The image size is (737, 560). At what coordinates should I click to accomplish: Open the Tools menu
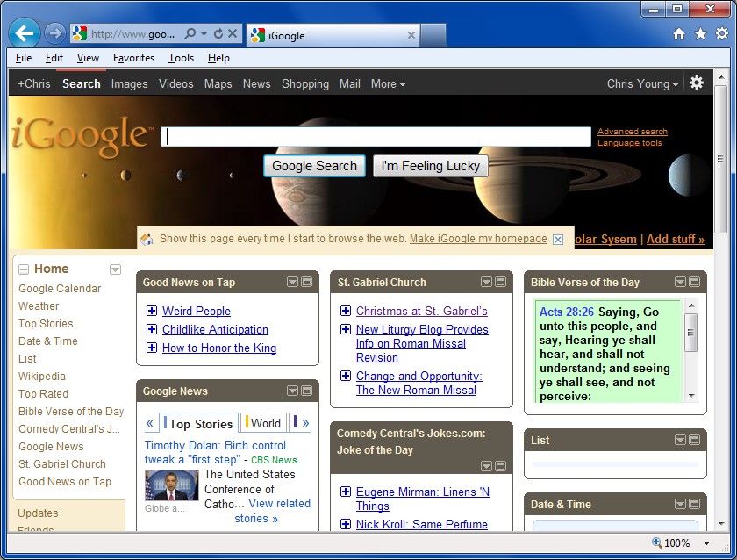click(x=181, y=58)
